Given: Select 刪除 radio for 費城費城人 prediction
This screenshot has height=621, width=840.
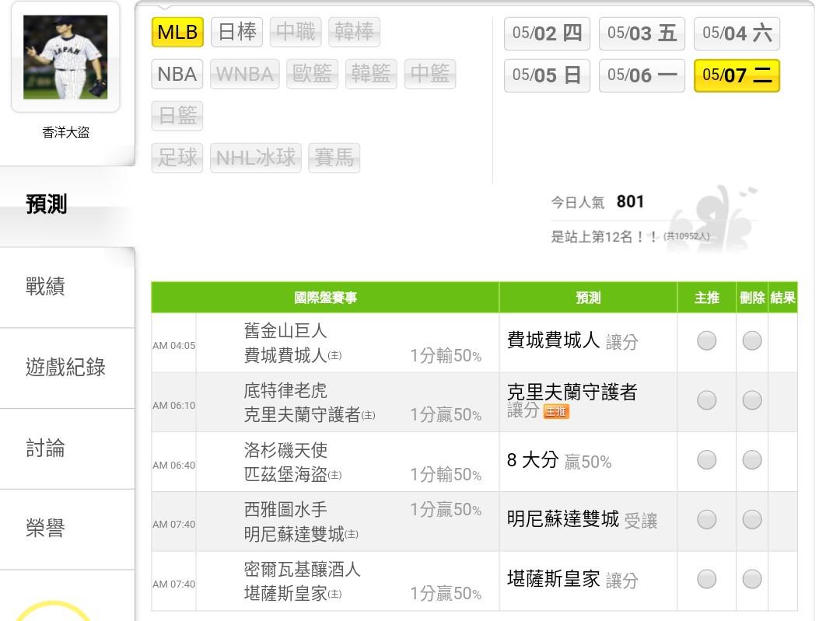Looking at the screenshot, I should [752, 340].
